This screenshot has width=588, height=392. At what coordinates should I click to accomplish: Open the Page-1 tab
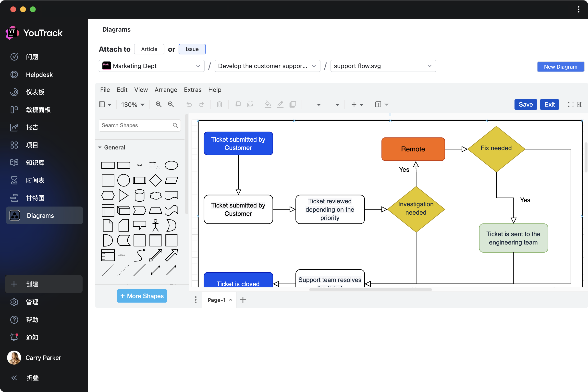coord(217,300)
